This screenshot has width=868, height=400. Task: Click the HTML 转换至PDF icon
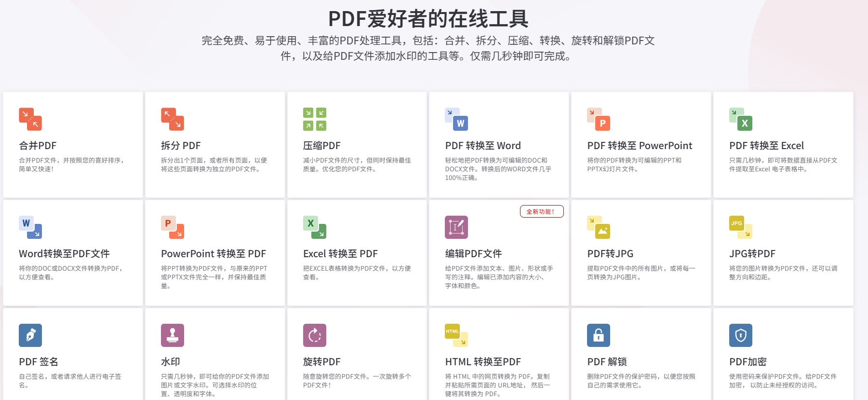456,335
